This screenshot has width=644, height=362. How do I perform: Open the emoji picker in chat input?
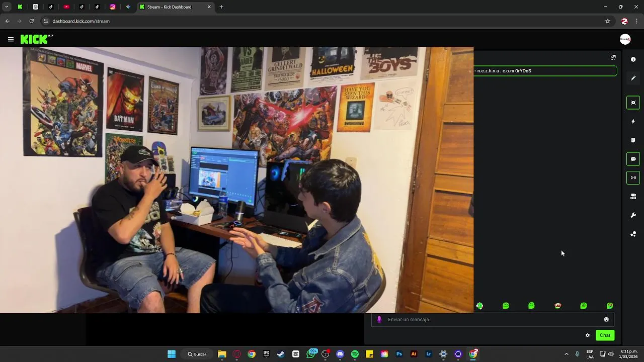point(606,319)
